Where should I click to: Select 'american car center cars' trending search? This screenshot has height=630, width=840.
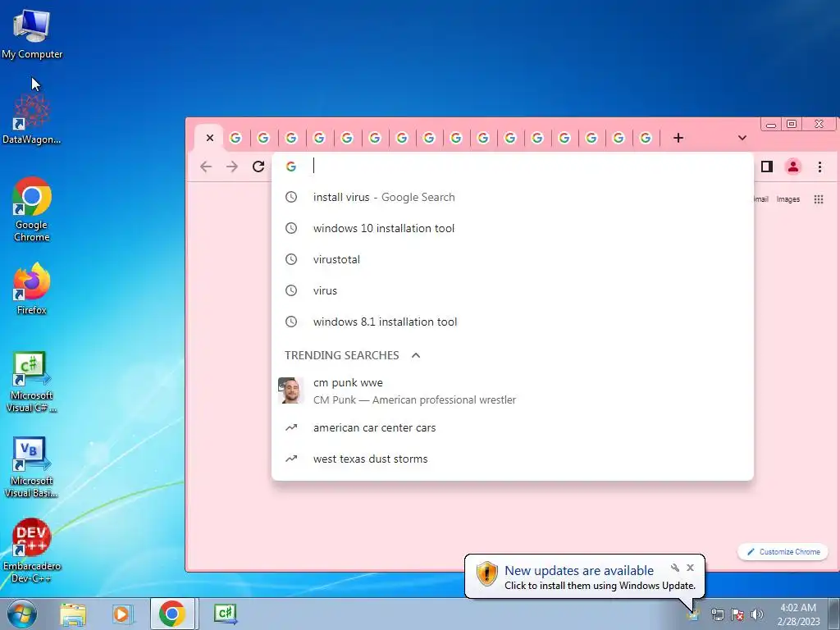[x=512, y=427]
